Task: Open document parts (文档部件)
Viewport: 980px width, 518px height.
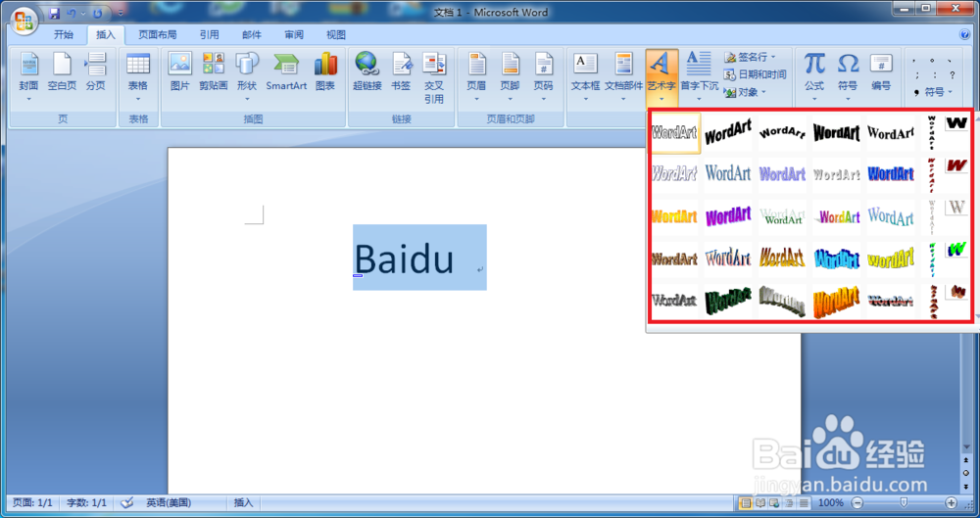Action: 623,76
